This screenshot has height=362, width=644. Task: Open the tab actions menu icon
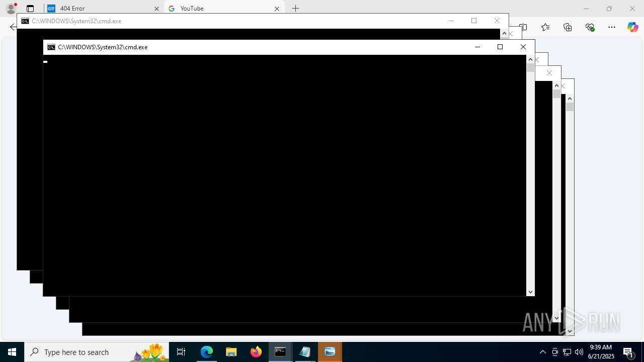[30, 9]
